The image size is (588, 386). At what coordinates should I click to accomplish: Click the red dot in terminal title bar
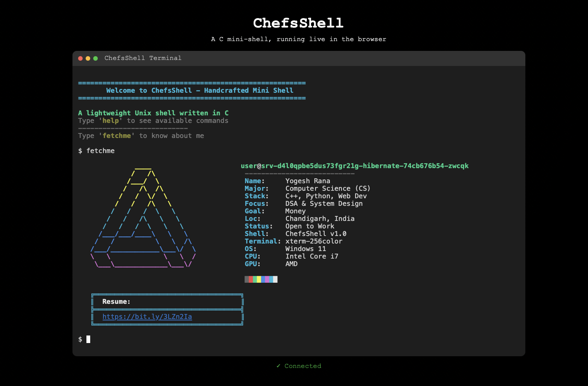[x=80, y=58]
